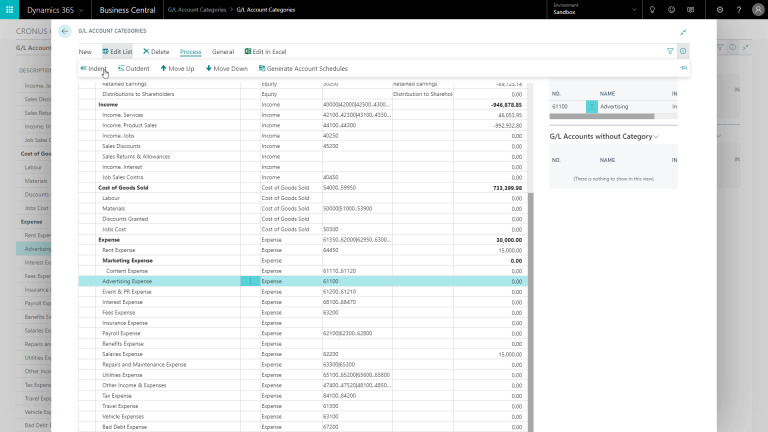Select the Marketing Expense row
Screen dimensions: 768x432
303,261
